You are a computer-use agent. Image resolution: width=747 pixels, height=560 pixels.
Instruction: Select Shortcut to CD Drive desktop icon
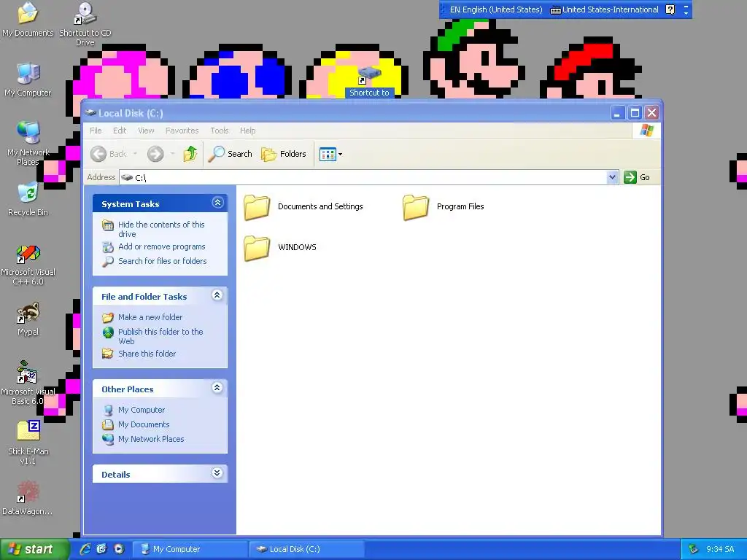tap(85, 13)
